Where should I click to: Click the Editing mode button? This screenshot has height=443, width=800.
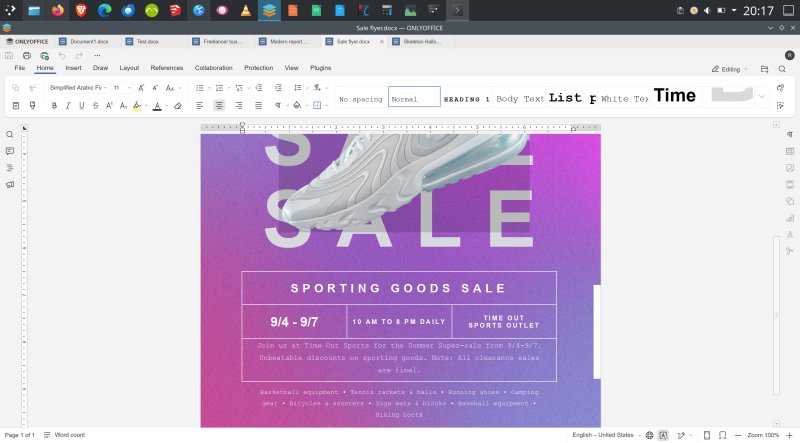tap(730, 69)
